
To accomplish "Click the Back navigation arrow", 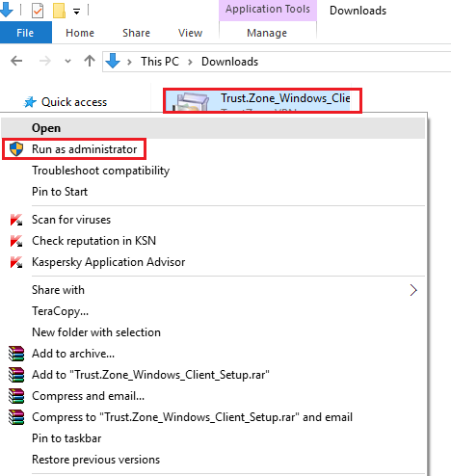I will click(16, 61).
